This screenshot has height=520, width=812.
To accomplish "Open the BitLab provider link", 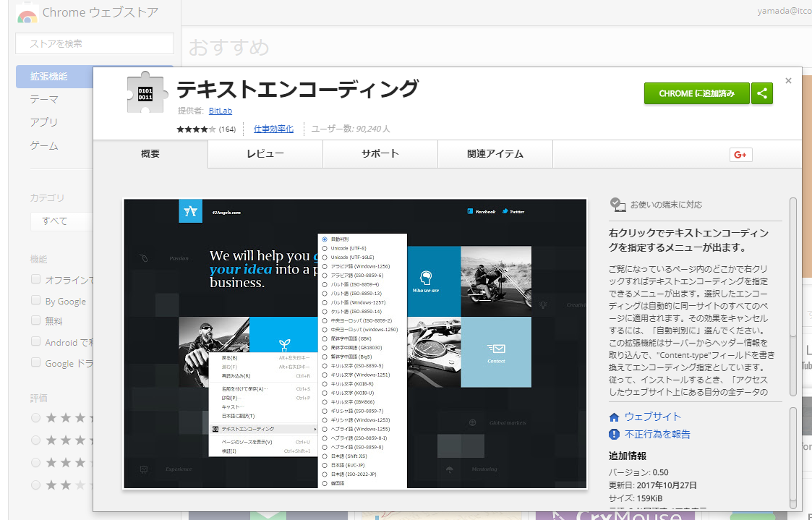I will click(220, 111).
